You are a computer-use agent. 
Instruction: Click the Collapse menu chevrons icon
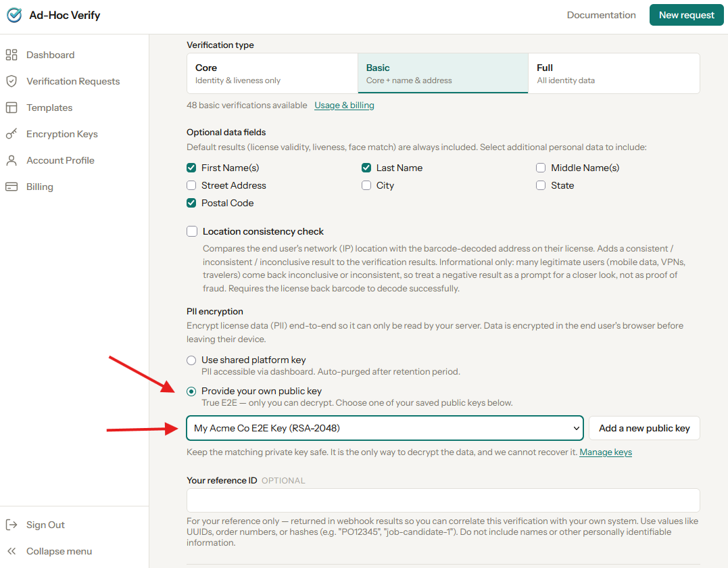point(11,551)
